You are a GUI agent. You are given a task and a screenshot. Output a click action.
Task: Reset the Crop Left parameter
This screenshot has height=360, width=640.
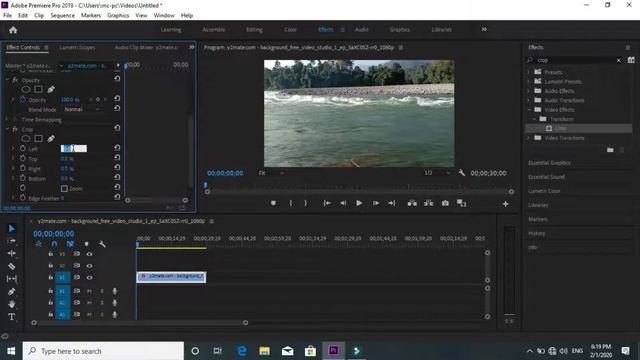point(117,148)
